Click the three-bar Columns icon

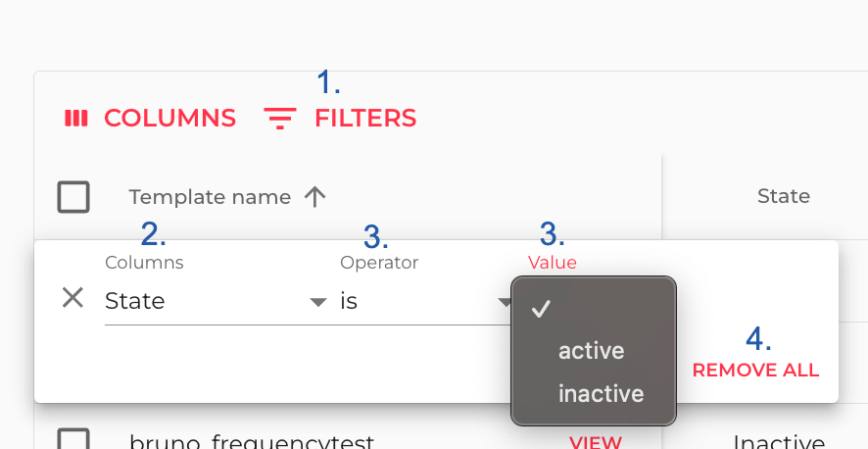(x=76, y=119)
